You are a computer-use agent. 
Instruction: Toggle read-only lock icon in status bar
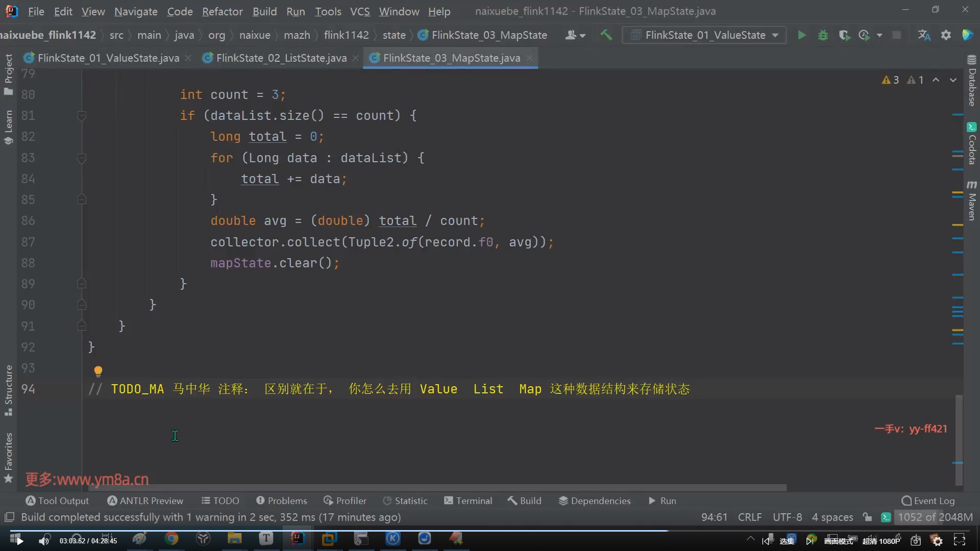867,517
